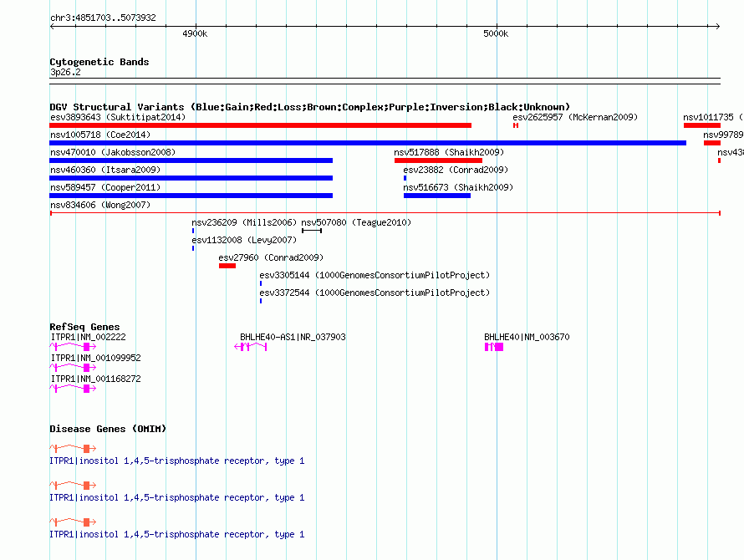This screenshot has height=560, width=744.
Task: Click the nsv1005718 (Coe2014) label
Action: pyautogui.click(x=100, y=135)
